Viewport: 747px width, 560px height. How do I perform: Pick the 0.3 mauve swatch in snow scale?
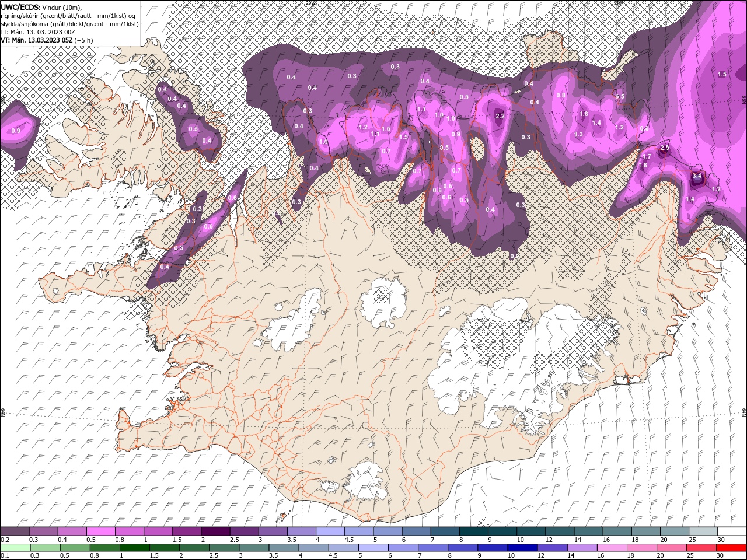coord(44,531)
